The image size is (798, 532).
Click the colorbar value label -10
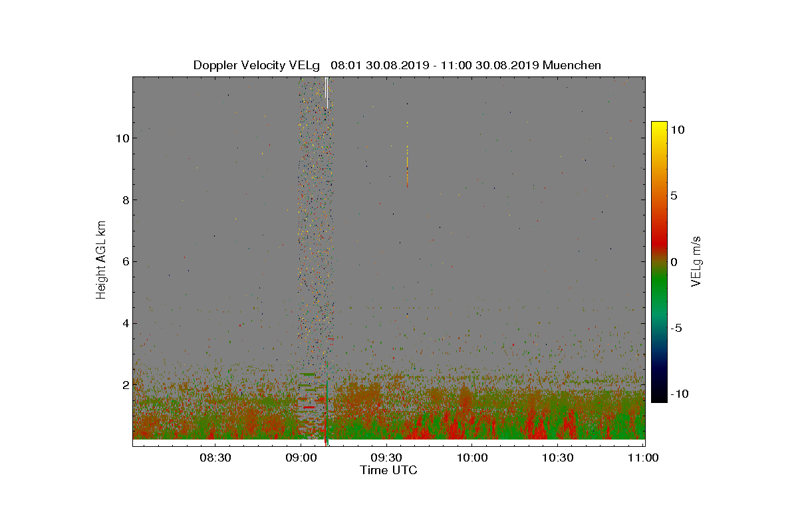(678, 394)
